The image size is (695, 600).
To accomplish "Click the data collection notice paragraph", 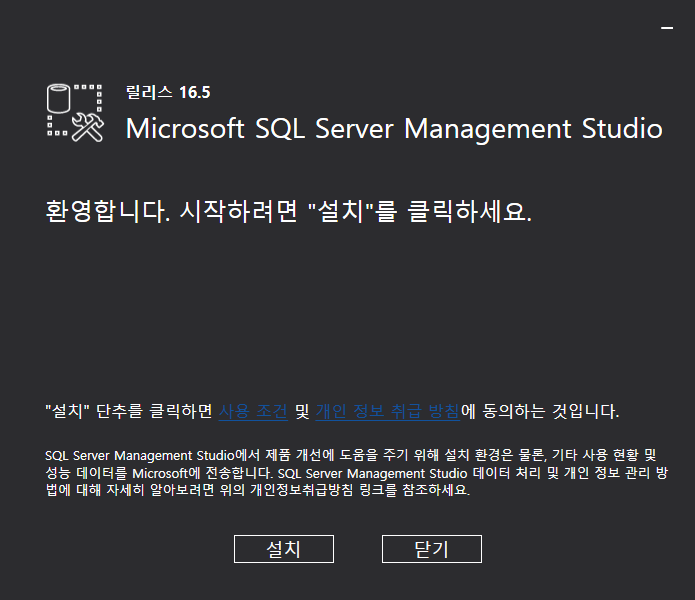I will coord(356,472).
